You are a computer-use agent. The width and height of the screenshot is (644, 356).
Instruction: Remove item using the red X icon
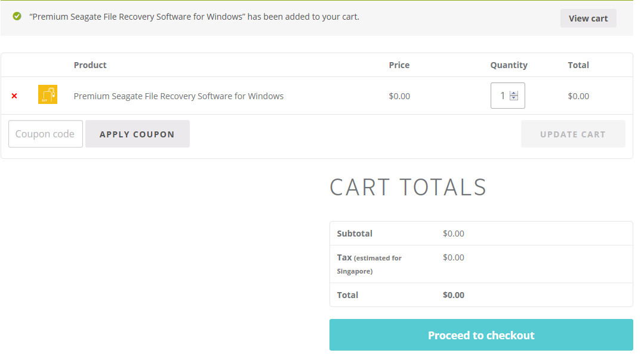click(x=14, y=96)
